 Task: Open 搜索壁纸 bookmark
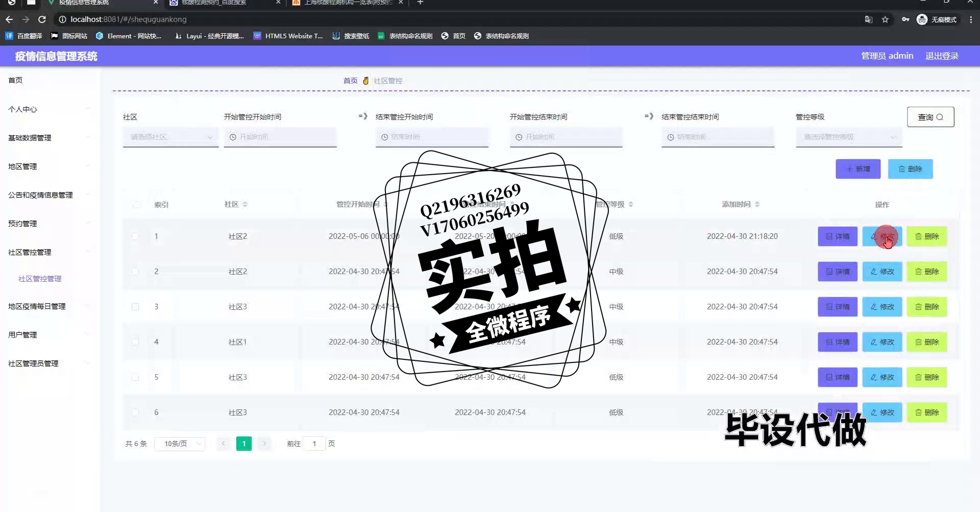(351, 36)
